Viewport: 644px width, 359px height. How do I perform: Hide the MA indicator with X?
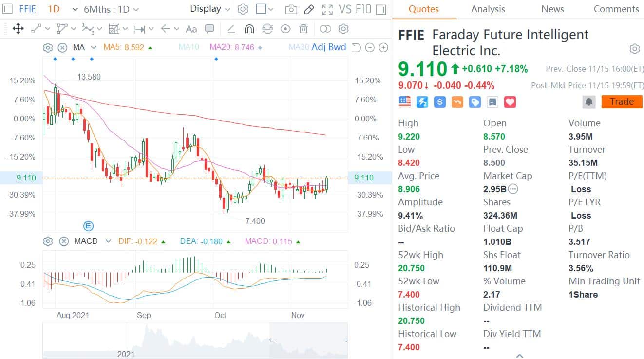pyautogui.click(x=62, y=48)
